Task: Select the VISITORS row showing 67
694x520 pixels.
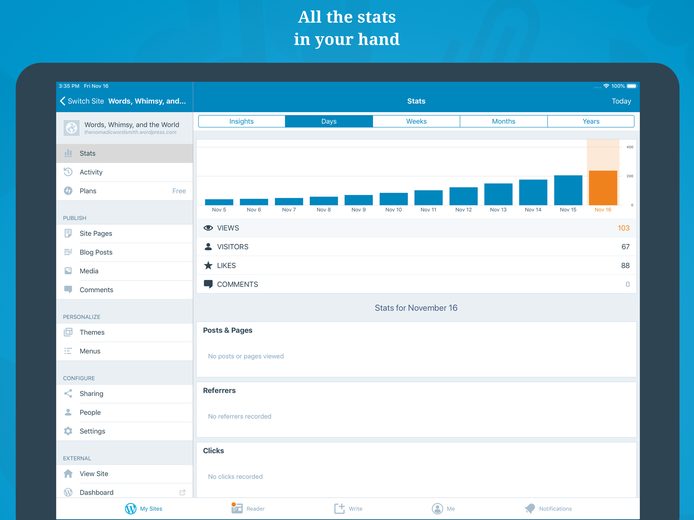Action: click(x=416, y=247)
